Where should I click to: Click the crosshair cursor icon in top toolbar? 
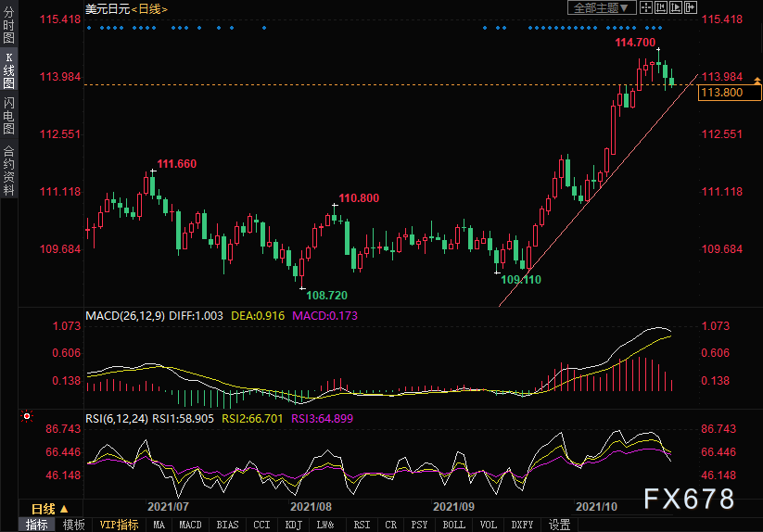click(646, 7)
